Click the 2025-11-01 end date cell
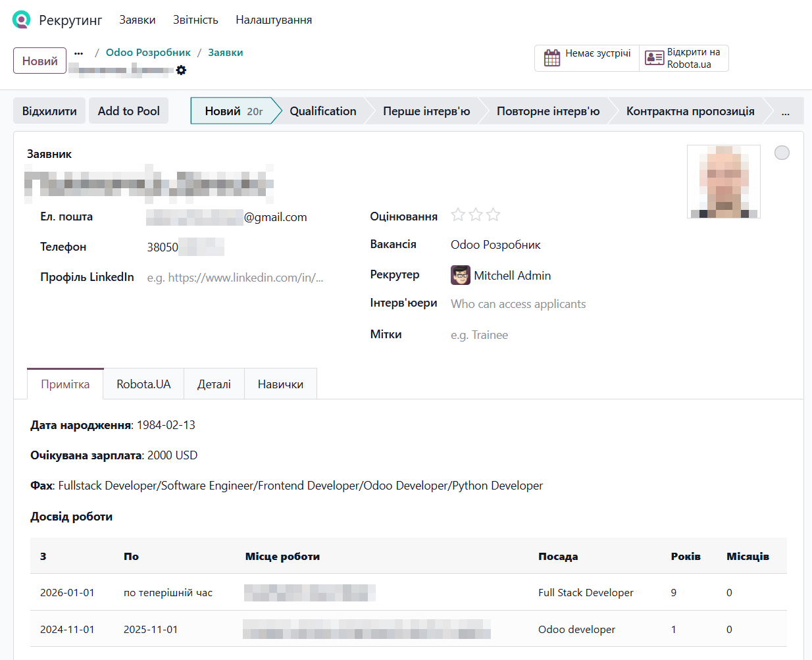Screen dimensions: 812x660 coord(151,630)
